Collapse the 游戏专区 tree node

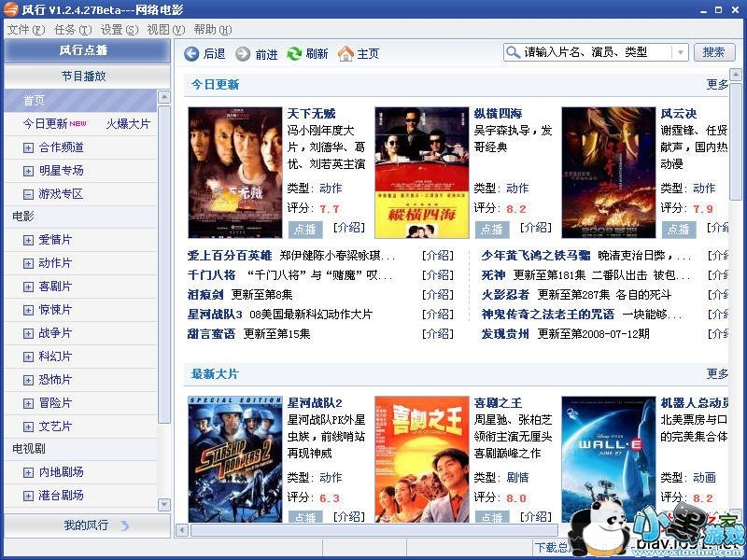(28, 194)
